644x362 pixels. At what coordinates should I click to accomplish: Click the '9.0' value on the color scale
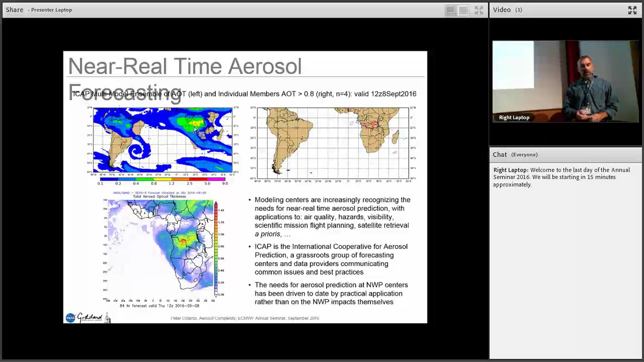point(225,184)
